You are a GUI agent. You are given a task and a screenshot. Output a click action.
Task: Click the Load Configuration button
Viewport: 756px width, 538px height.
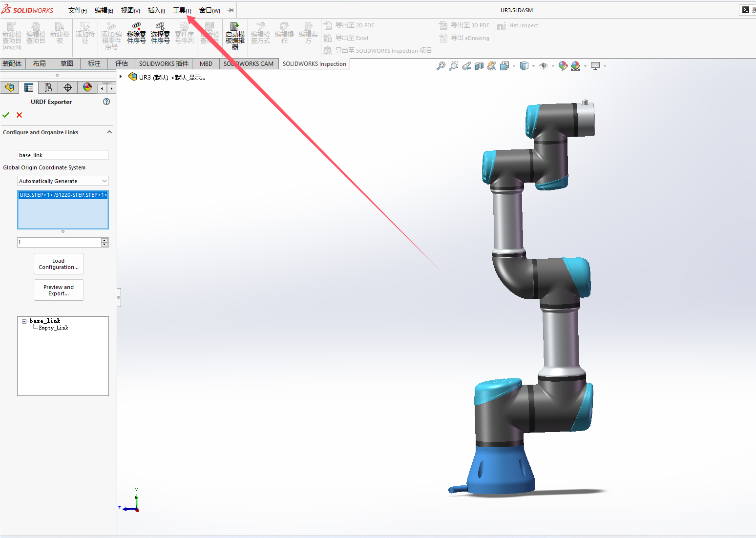point(59,264)
